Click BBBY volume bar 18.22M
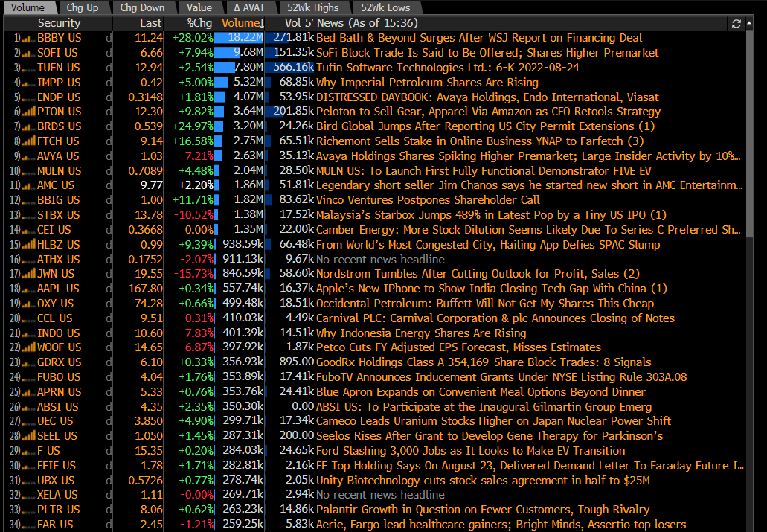The height and width of the screenshot is (532, 767). tap(240, 38)
